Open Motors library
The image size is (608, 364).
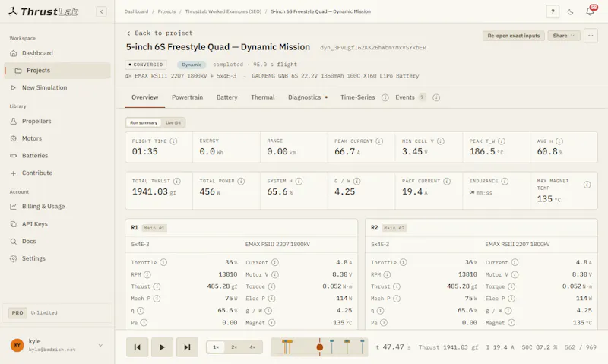[57, 138]
